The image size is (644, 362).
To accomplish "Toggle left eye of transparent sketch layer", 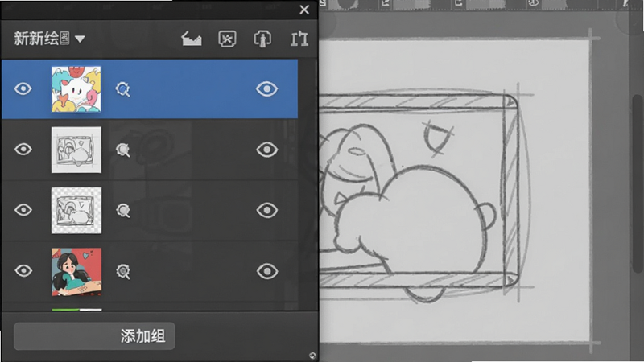I will pyautogui.click(x=23, y=210).
